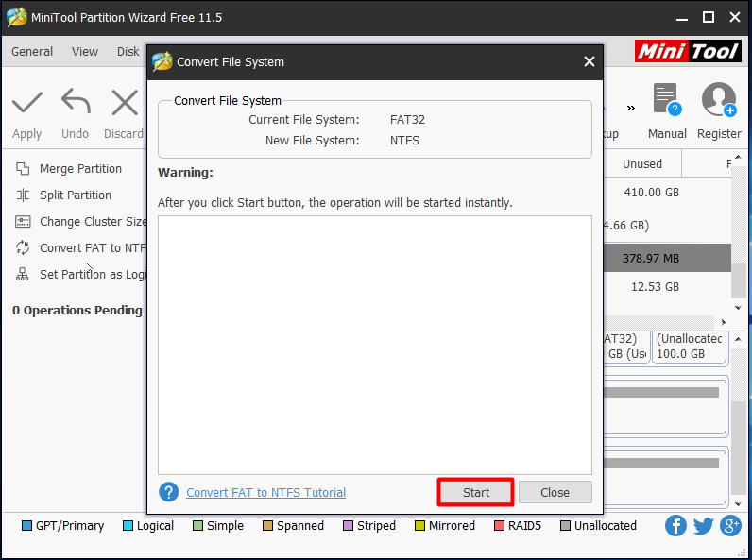The image size is (752, 560).
Task: Click the Spanned legend color swatch
Action: click(267, 526)
